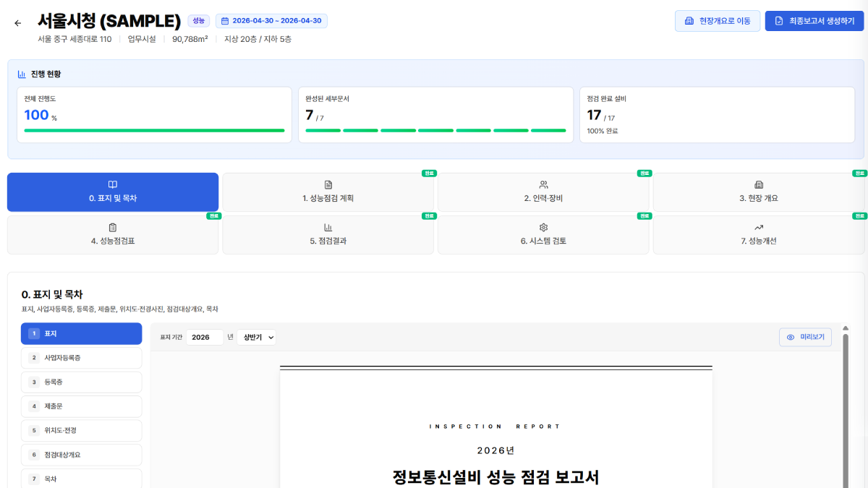Image resolution: width=868 pixels, height=488 pixels.
Task: Click 최종보고서 생성하기 button
Action: pyautogui.click(x=814, y=21)
